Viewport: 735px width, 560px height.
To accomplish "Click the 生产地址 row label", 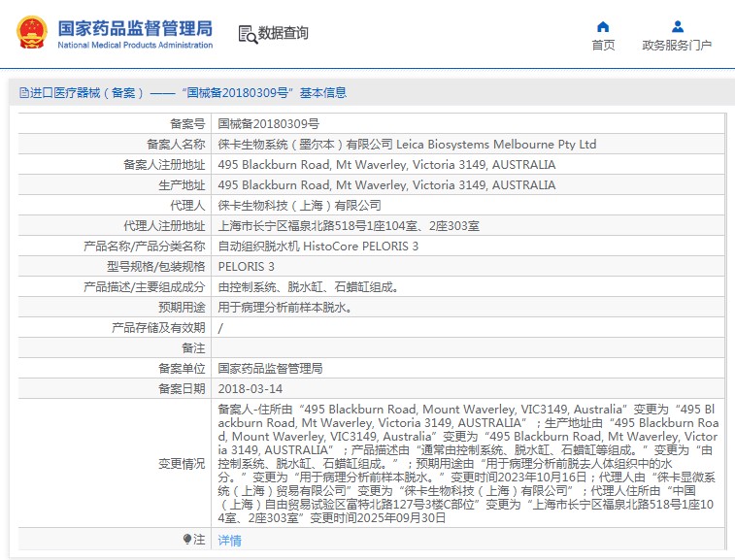I will pyautogui.click(x=182, y=185).
